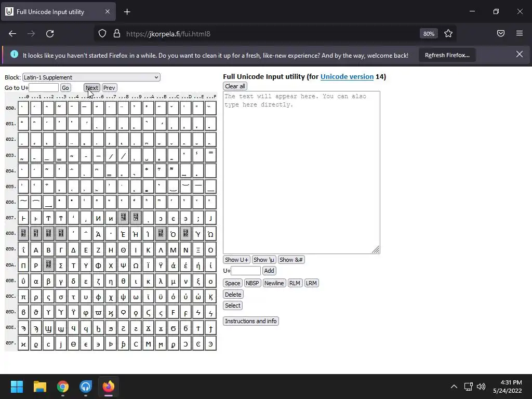Screen dimensions: 532x399
Task: Click the NBSP button
Action: (x=252, y=283)
